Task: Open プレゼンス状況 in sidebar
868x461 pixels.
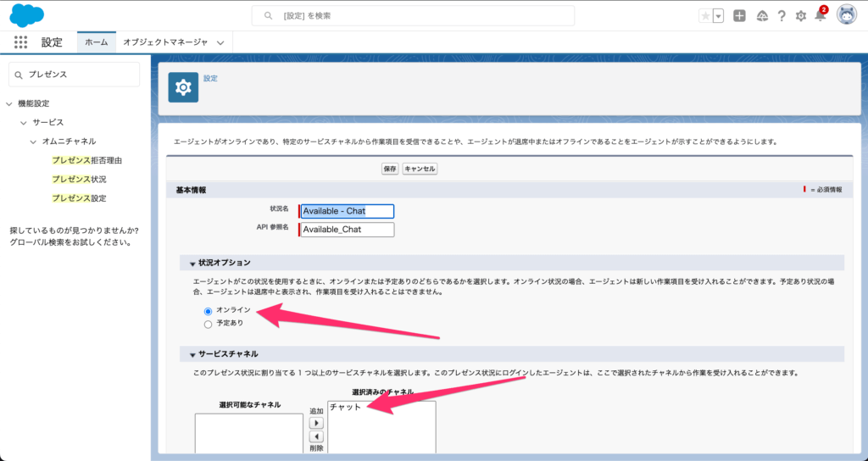Action: pyautogui.click(x=79, y=180)
